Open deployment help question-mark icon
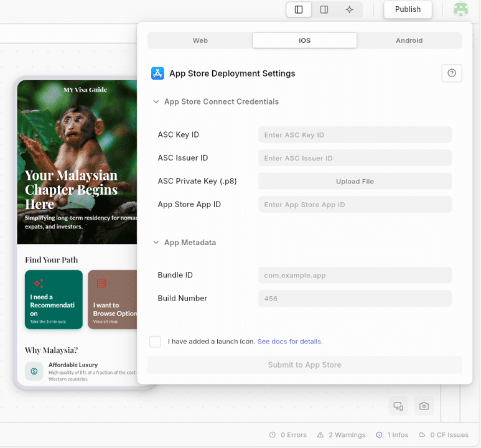 tap(452, 73)
